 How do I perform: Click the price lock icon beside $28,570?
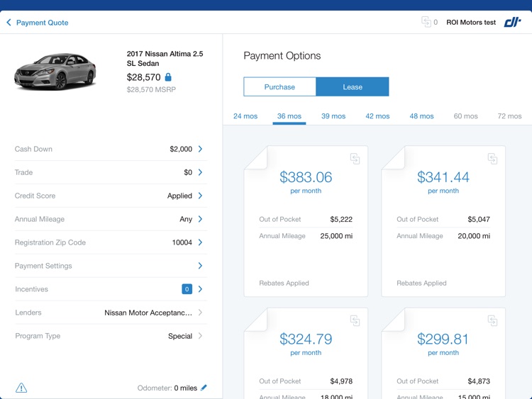168,77
